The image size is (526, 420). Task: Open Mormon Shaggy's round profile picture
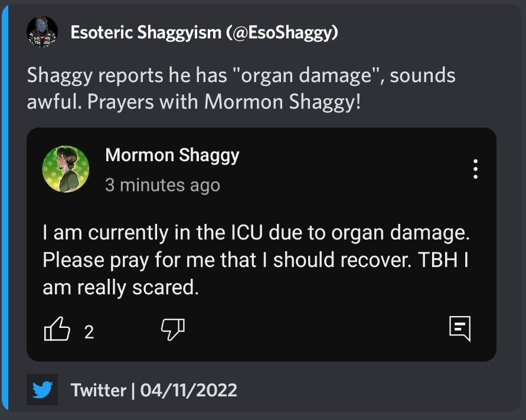pos(66,170)
